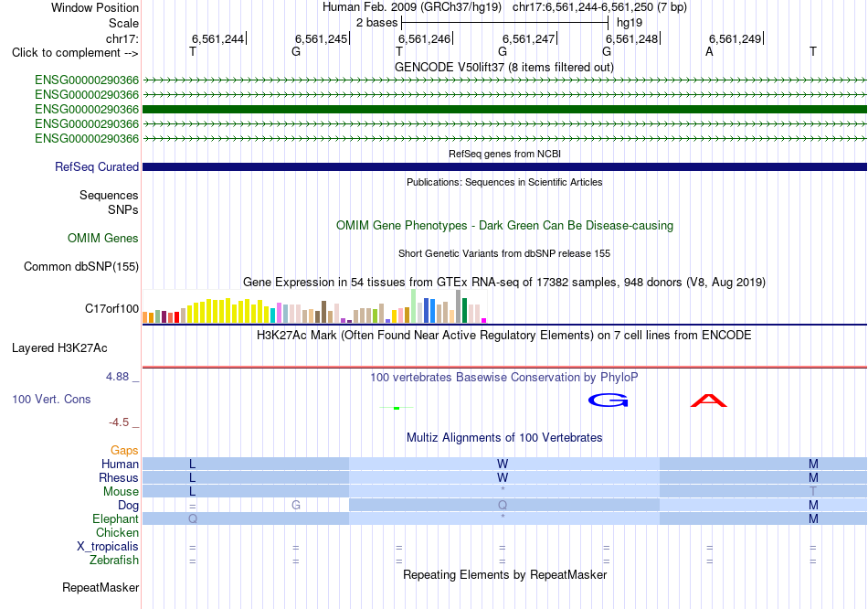Click the Rhesus alignment row label
Viewport: 868px width, 609px height.
(x=119, y=477)
